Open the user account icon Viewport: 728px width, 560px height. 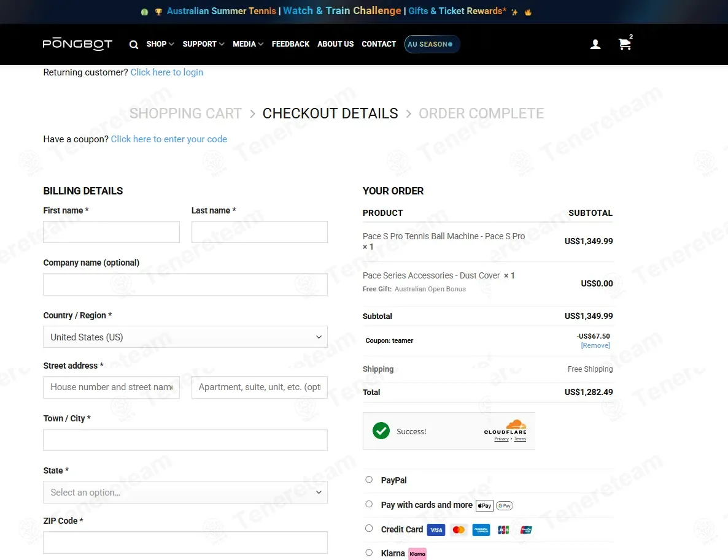tap(595, 44)
